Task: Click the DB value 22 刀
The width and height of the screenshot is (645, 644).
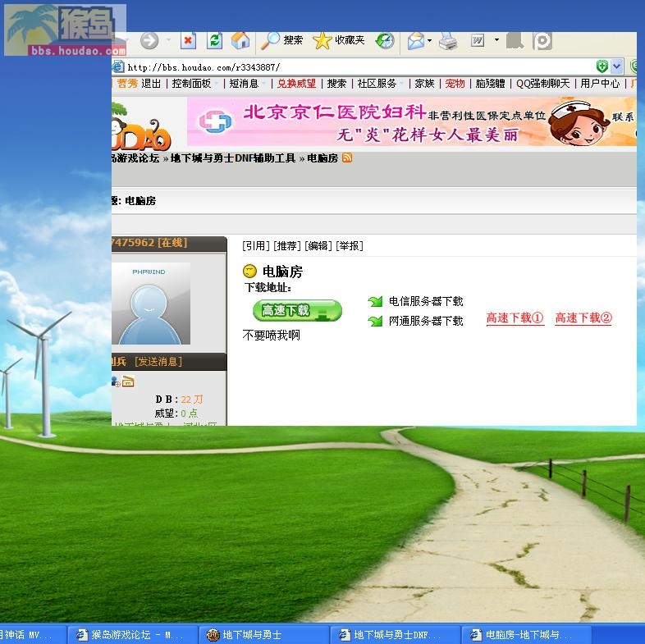Action: [x=192, y=400]
